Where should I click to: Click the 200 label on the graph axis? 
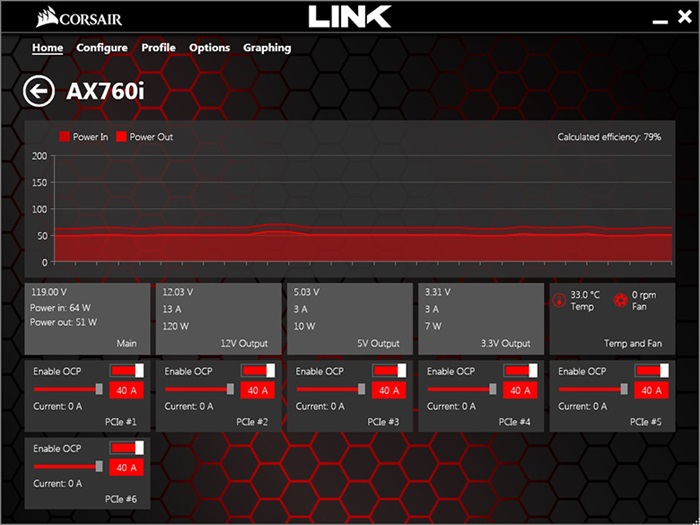click(x=40, y=156)
